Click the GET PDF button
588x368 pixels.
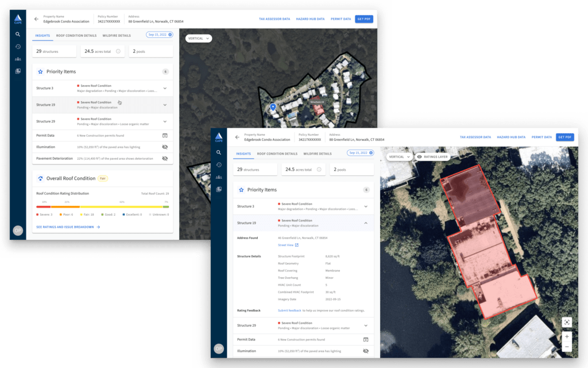[x=566, y=137]
